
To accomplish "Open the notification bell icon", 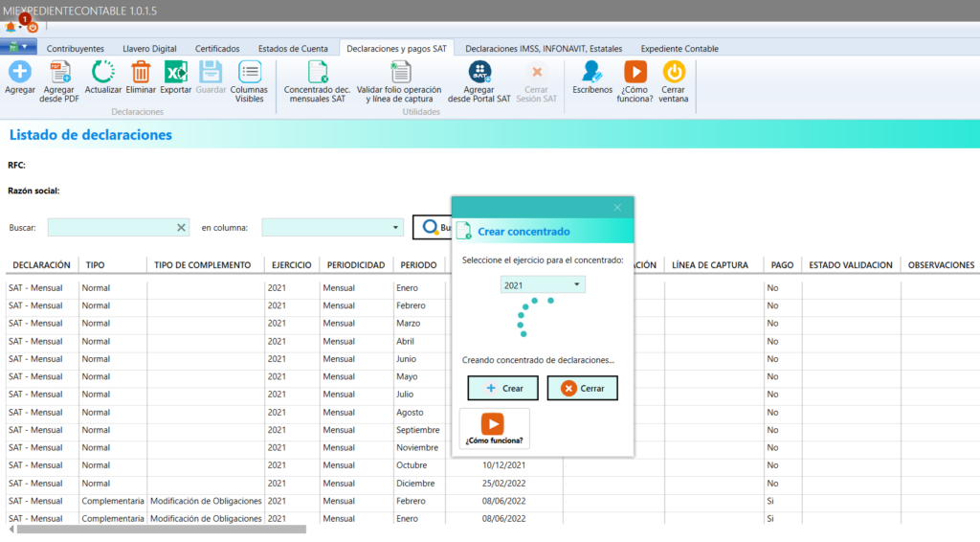I will [x=11, y=28].
